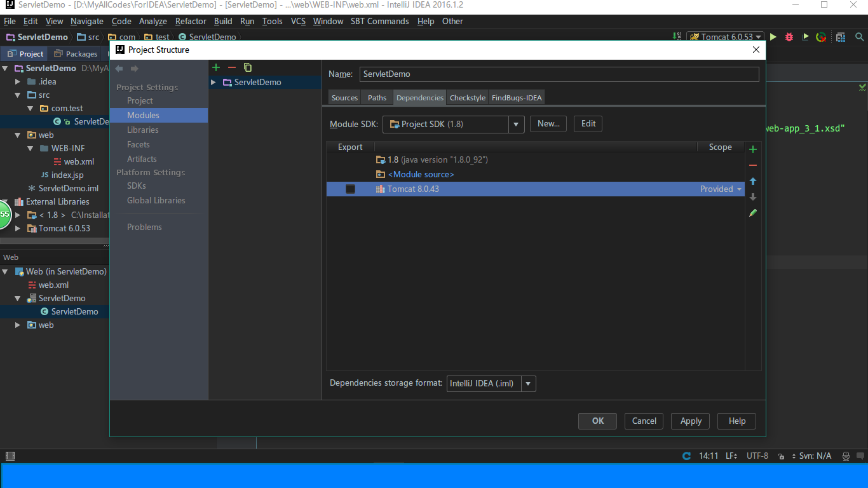Click UTF-8 encoding in status bar

tap(757, 456)
